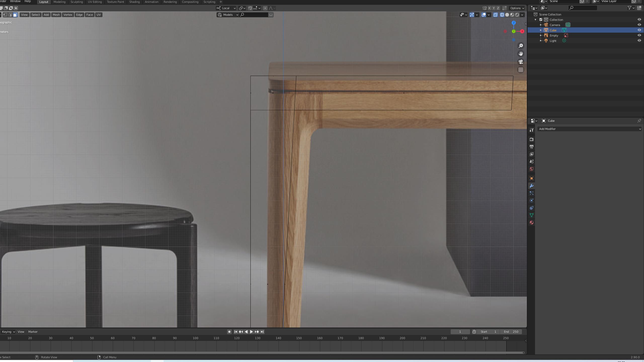Viewport: 644px width, 362px height.
Task: Switch to rendered viewport shading
Action: [517, 15]
